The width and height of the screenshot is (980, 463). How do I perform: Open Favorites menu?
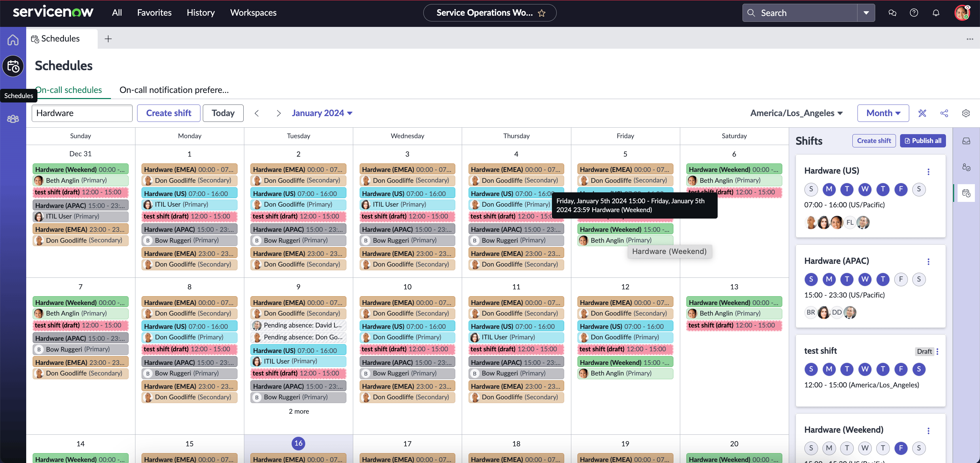click(154, 13)
